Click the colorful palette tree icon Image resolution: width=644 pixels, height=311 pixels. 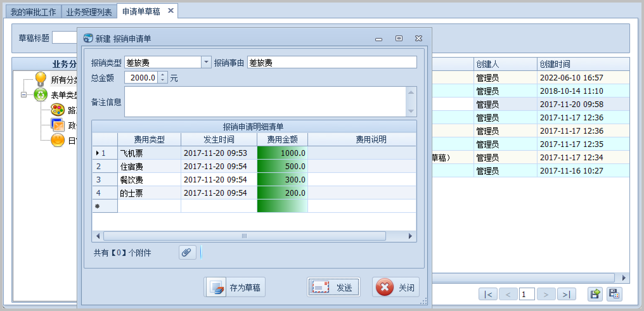(x=58, y=110)
